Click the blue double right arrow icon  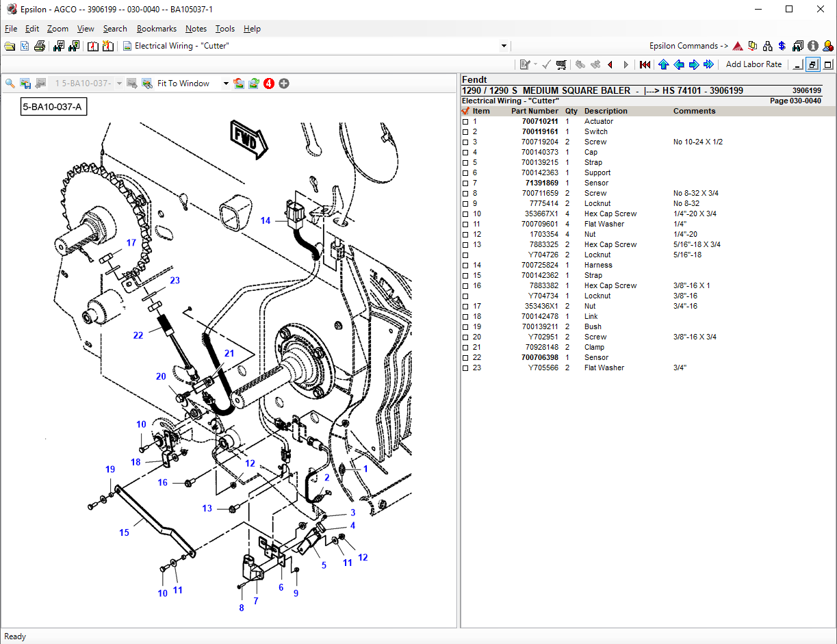click(709, 64)
